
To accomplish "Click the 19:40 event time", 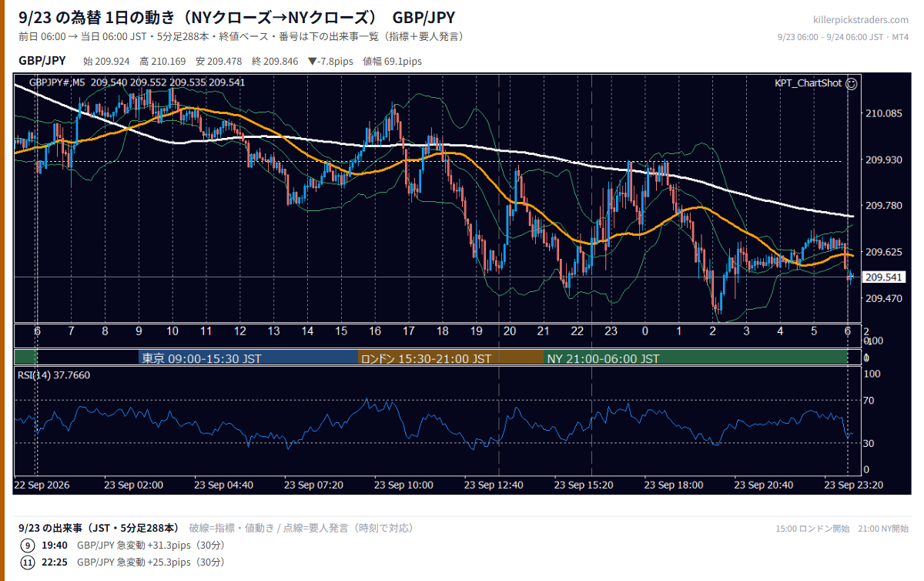I will pyautogui.click(x=54, y=546).
